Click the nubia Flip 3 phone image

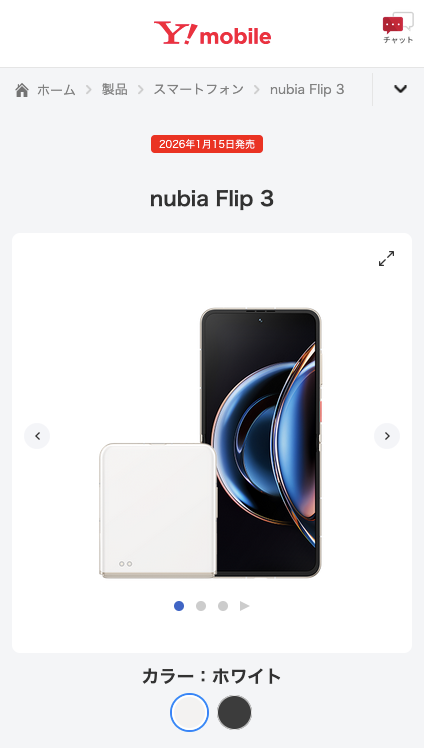[210, 443]
